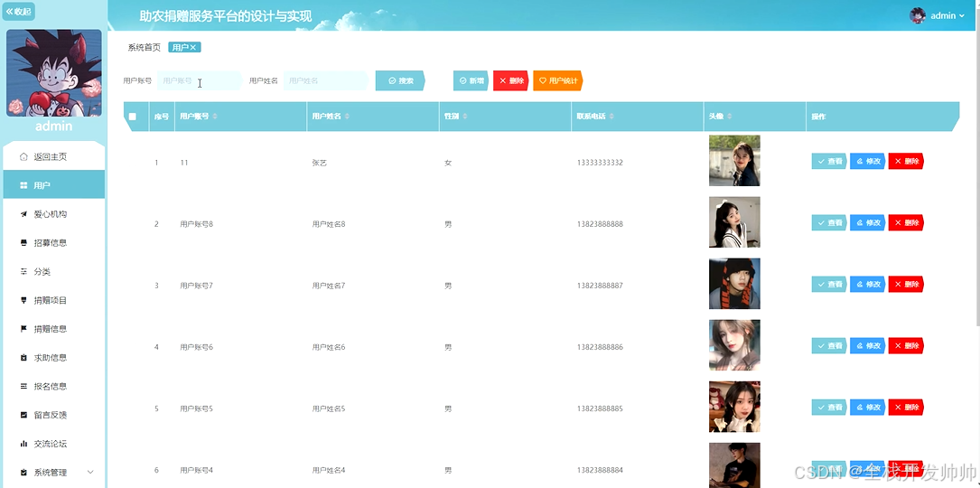980x488 pixels.
Task: Toggle the select-all checkbox in table header
Action: (x=133, y=117)
